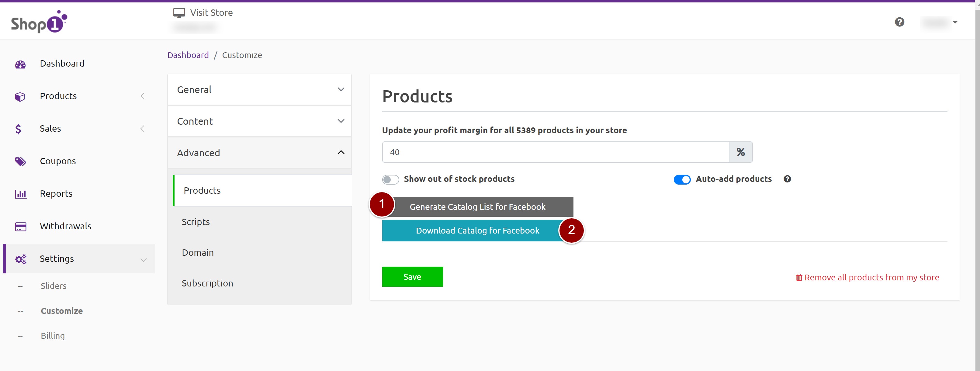Image resolution: width=980 pixels, height=371 pixels.
Task: Click the Withdrawals credit card icon
Action: tap(21, 227)
